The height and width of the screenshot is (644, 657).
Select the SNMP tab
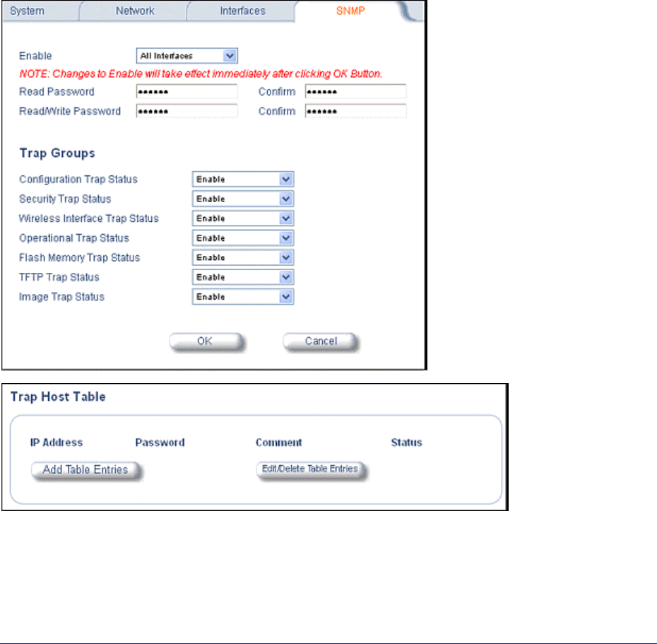pyautogui.click(x=350, y=11)
